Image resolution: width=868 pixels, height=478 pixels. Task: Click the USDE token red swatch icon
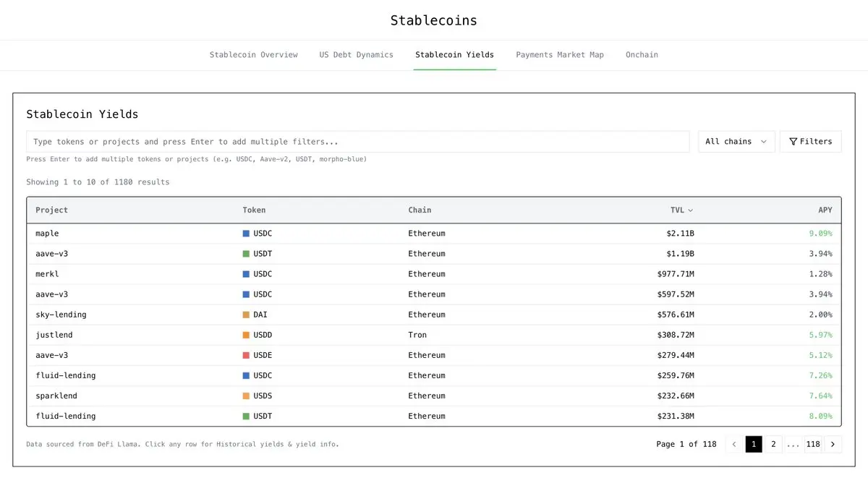tap(246, 355)
